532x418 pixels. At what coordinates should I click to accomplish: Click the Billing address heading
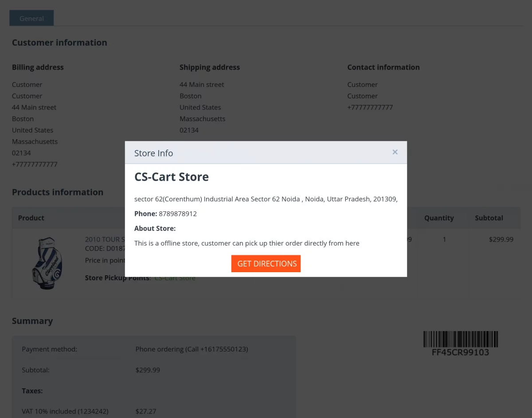(x=38, y=67)
